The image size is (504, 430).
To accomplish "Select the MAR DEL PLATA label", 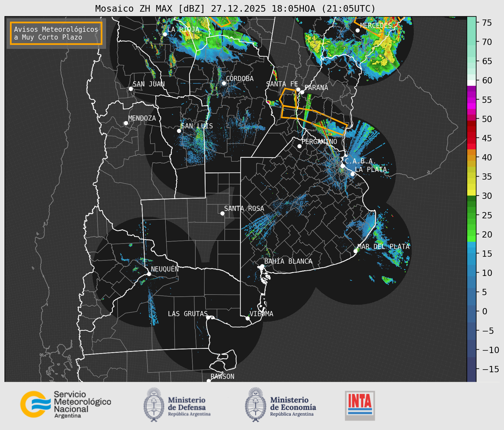I will coord(383,247).
